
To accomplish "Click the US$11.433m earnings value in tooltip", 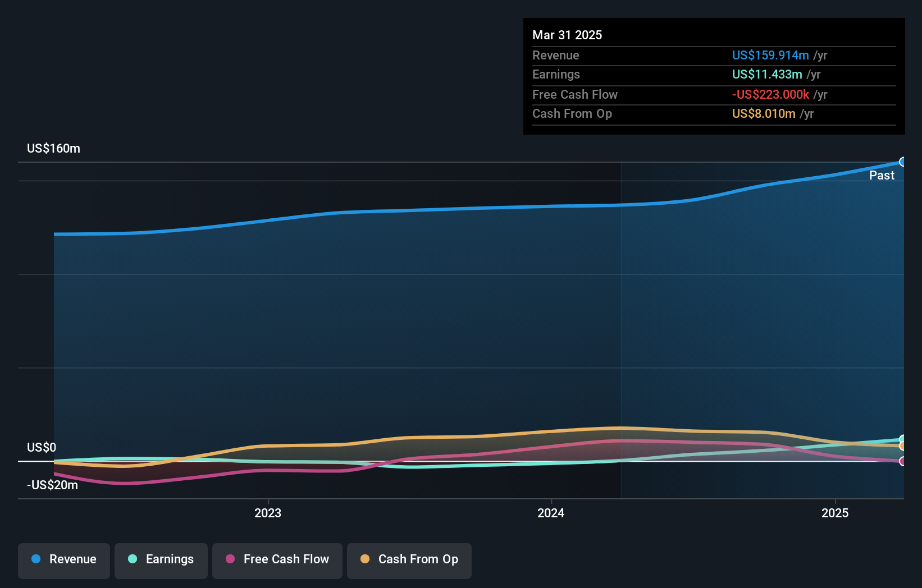I will coord(767,74).
